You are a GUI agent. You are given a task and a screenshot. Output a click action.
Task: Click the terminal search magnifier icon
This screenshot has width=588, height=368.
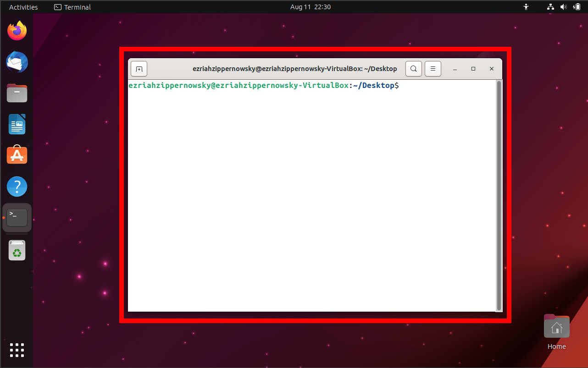click(x=413, y=68)
